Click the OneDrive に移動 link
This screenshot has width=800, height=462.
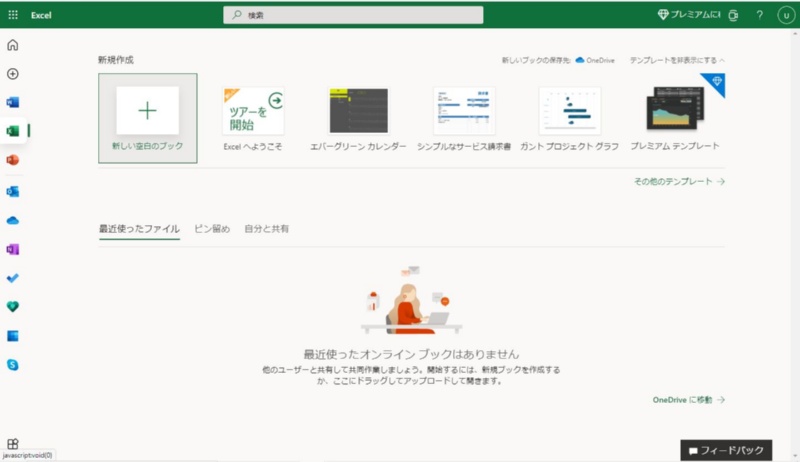click(x=688, y=400)
